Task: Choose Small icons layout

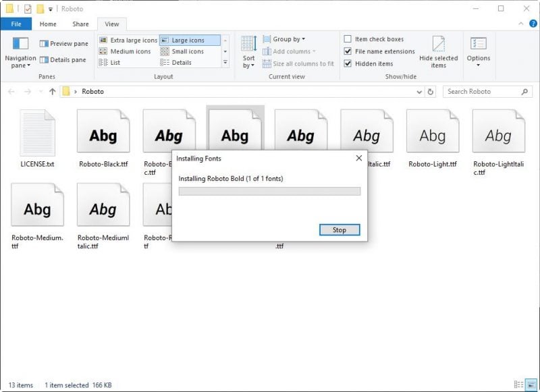Action: tap(182, 51)
